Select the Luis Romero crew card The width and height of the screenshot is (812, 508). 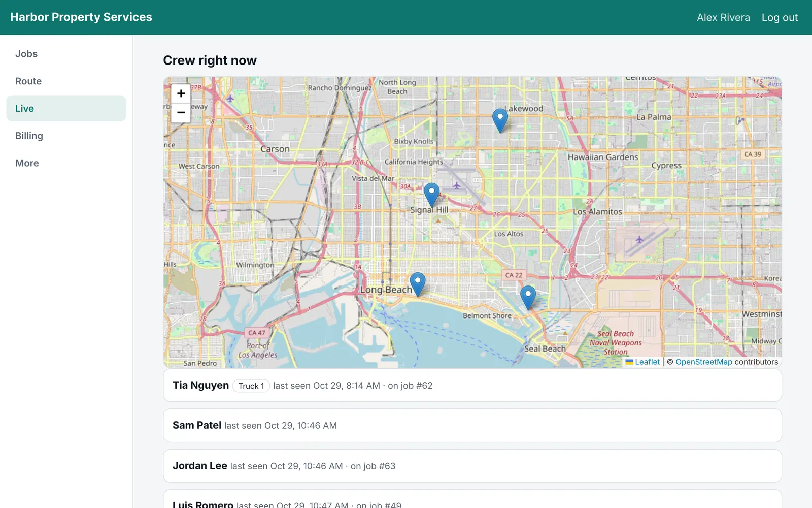tap(472, 499)
